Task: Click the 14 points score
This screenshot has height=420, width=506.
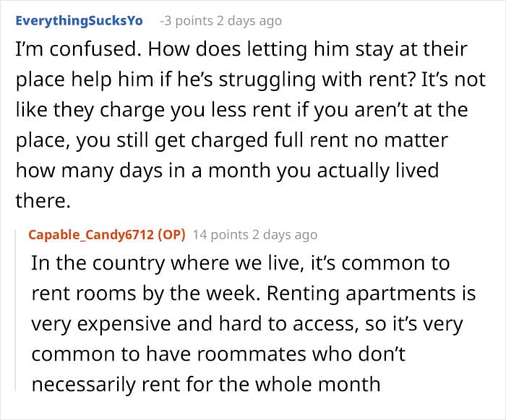Action: click(220, 234)
